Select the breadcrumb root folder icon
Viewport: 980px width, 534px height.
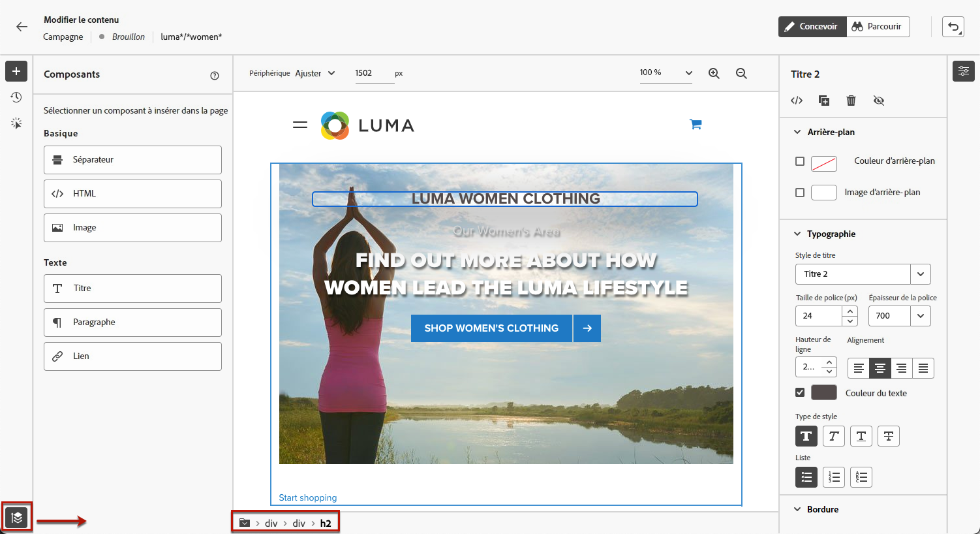pos(245,523)
